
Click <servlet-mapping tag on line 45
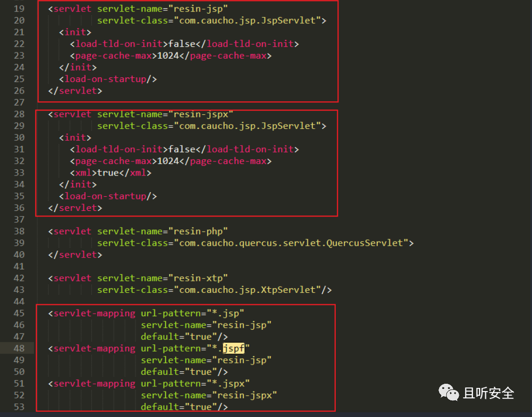tap(91, 313)
